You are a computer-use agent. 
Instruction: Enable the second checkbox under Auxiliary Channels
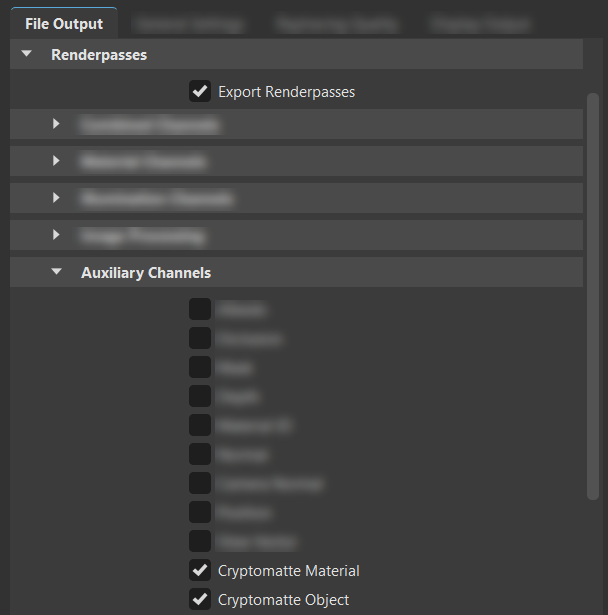pos(199,339)
